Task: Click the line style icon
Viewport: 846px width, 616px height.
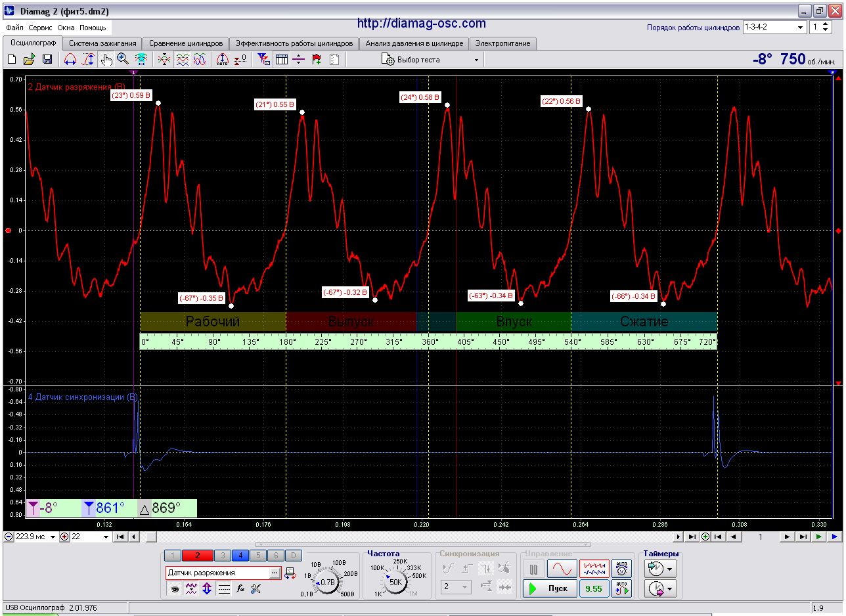Action: (x=224, y=589)
